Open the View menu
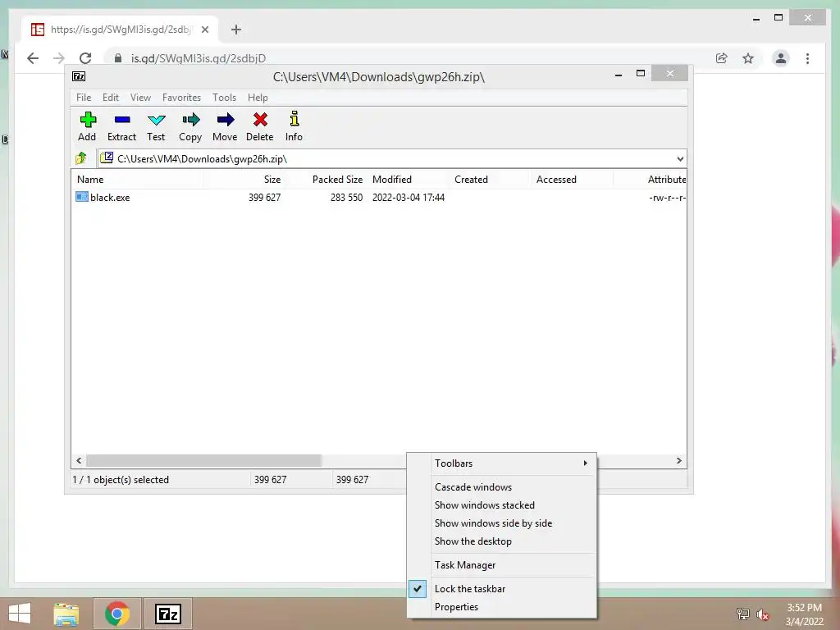Screen dimensions: 840x630 tap(140, 98)
